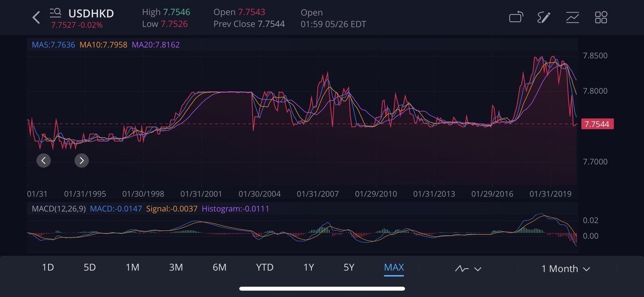The width and height of the screenshot is (644, 297).
Task: Tap the MA5 moving average label
Action: click(x=53, y=45)
